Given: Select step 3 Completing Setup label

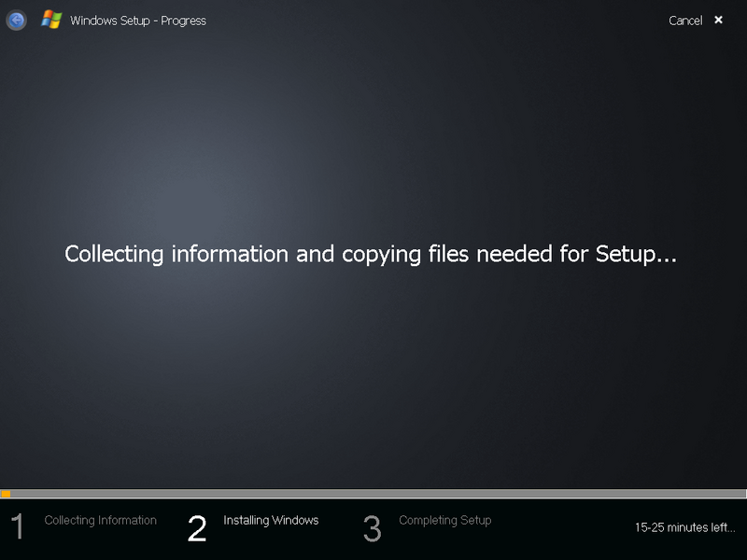Looking at the screenshot, I should point(445,520).
